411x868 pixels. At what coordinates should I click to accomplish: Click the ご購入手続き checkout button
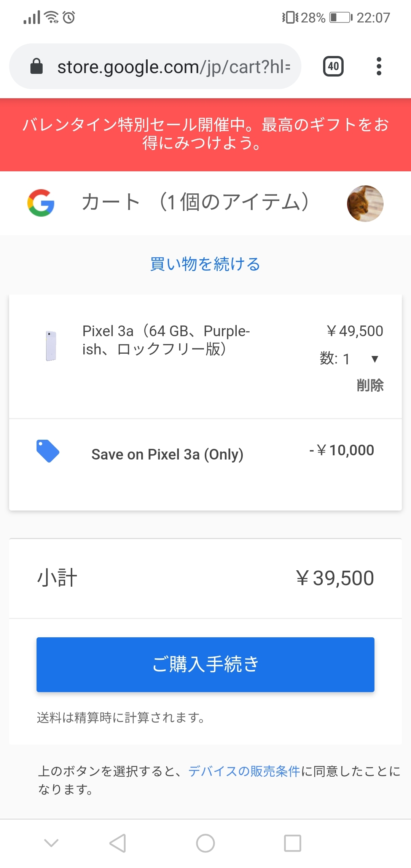coord(205,664)
